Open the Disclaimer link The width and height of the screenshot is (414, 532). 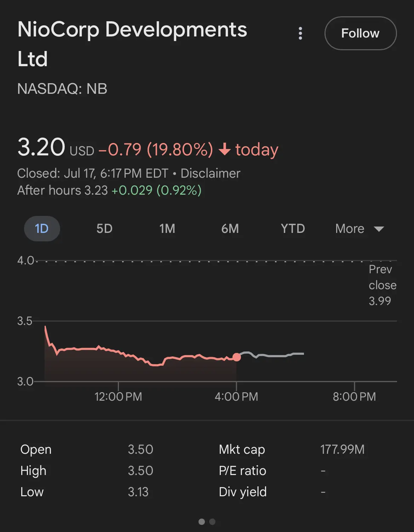point(211,173)
